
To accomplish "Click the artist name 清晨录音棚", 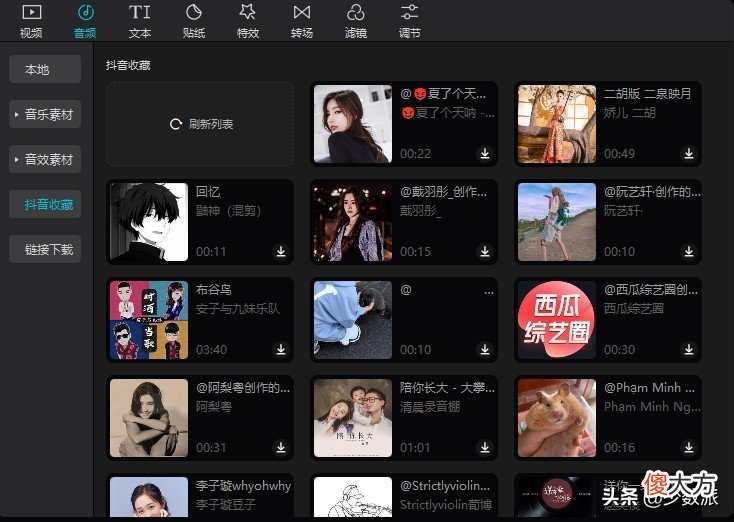I will click(x=430, y=406).
